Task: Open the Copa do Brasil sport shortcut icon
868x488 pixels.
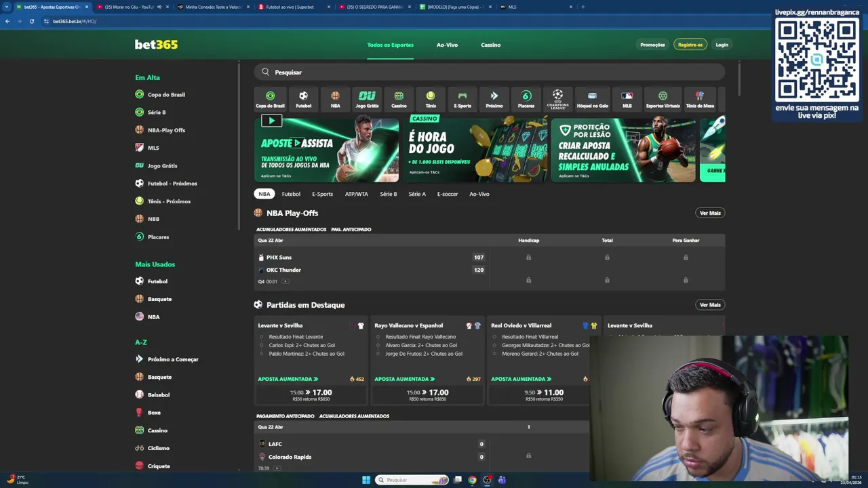Action: click(270, 99)
